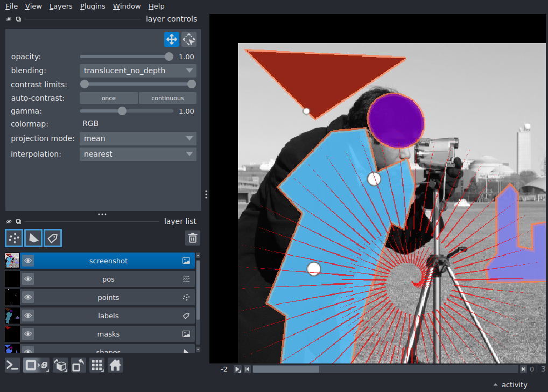Image resolution: width=548 pixels, height=392 pixels.
Task: Click the once auto-contrast button
Action: [x=109, y=98]
